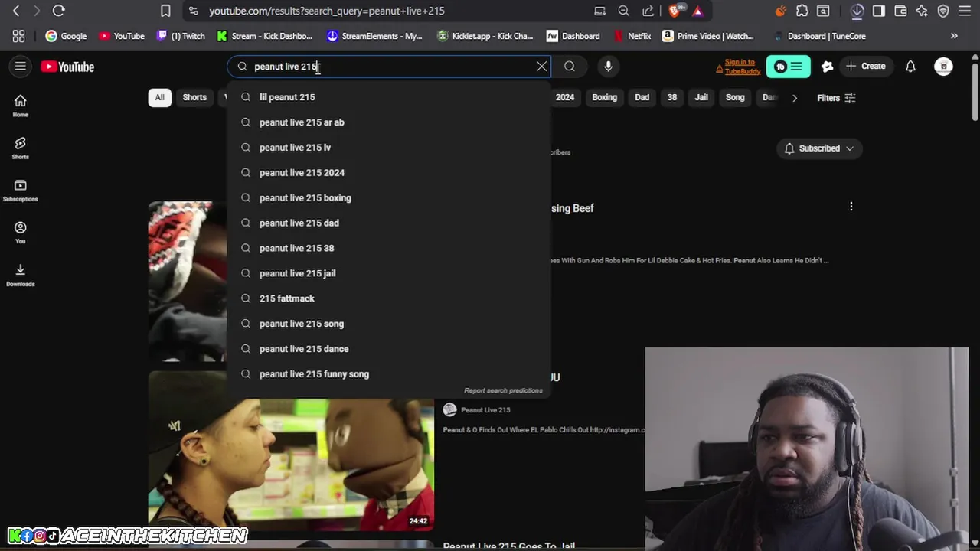
Task: Expand hidden bookmarks with double chevron
Action: [x=954, y=36]
